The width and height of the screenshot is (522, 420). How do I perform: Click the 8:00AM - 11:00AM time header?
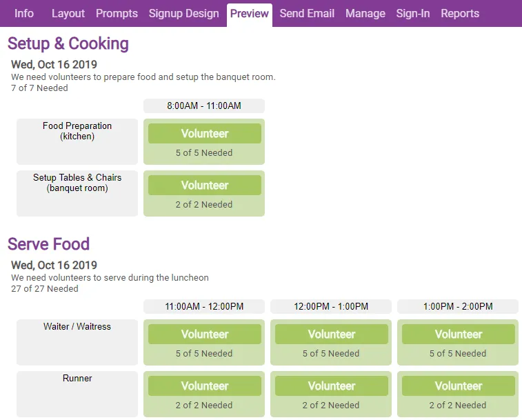click(204, 106)
